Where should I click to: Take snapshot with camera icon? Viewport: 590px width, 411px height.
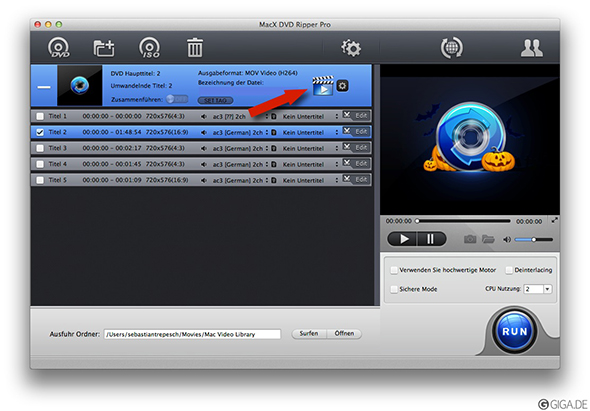pos(470,239)
